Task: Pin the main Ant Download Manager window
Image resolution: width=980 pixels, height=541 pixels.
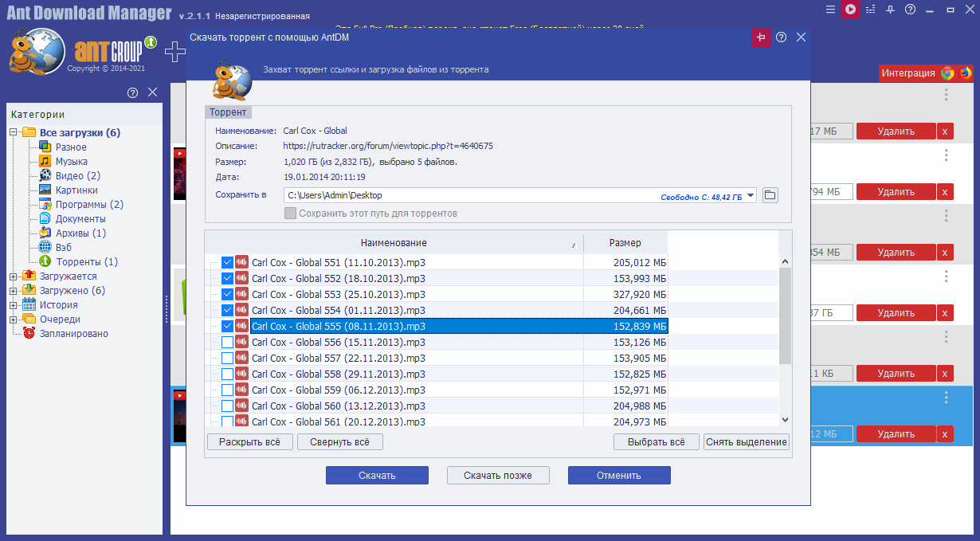Action: [x=891, y=10]
